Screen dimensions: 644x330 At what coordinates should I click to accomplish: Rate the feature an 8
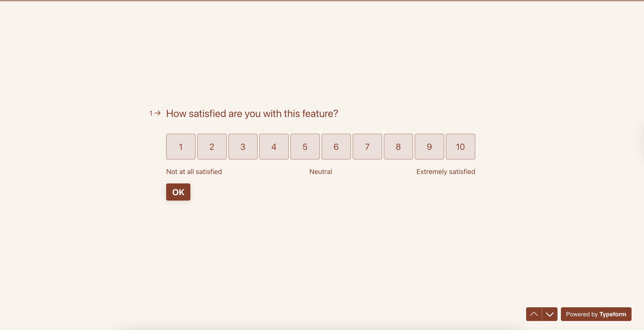(398, 147)
